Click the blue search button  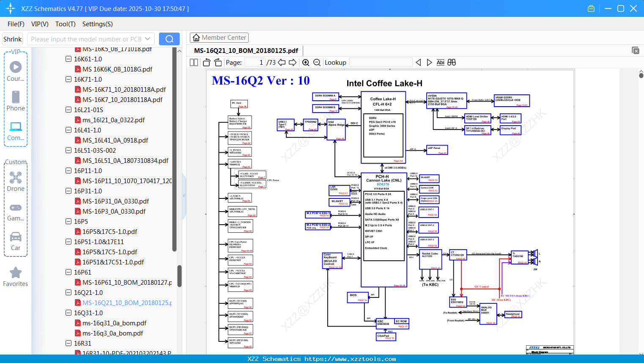pyautogui.click(x=169, y=39)
